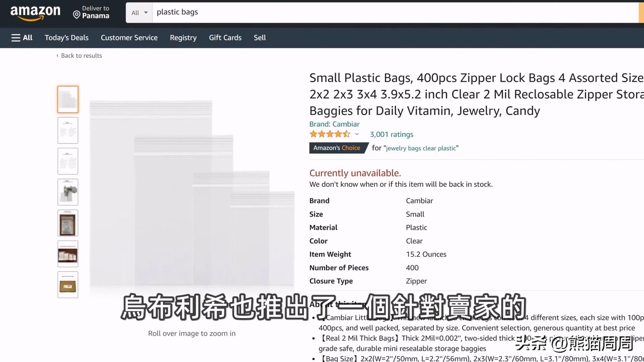Screen dimensions: 644x362
Task: Click the Item Weight value 15.2 Ounces
Action: pyautogui.click(x=426, y=254)
